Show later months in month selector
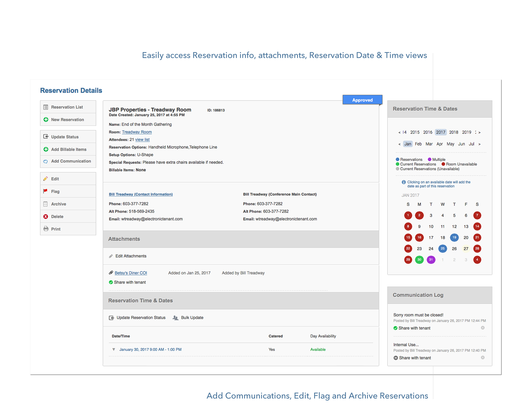The height and width of the screenshot is (412, 532). tap(479, 144)
